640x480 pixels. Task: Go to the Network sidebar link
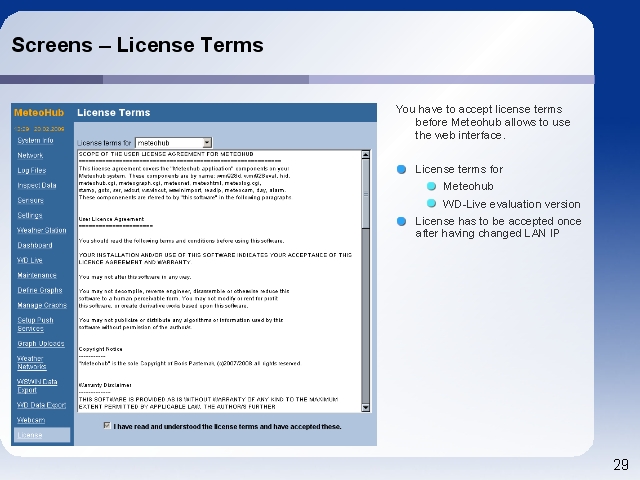coord(30,156)
